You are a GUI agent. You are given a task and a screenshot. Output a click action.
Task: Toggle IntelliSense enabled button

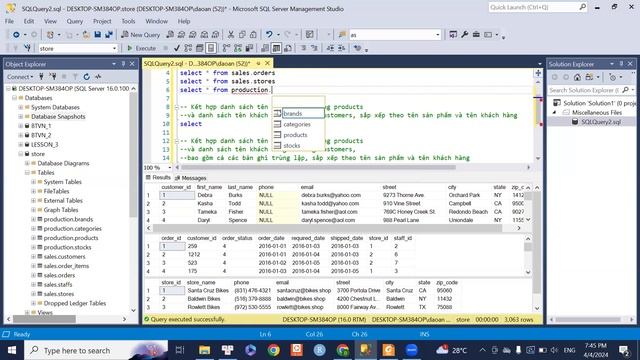(x=211, y=48)
